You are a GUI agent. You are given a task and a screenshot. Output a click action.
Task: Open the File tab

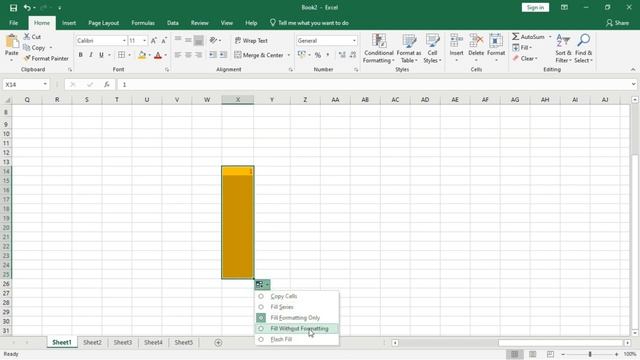(x=13, y=23)
